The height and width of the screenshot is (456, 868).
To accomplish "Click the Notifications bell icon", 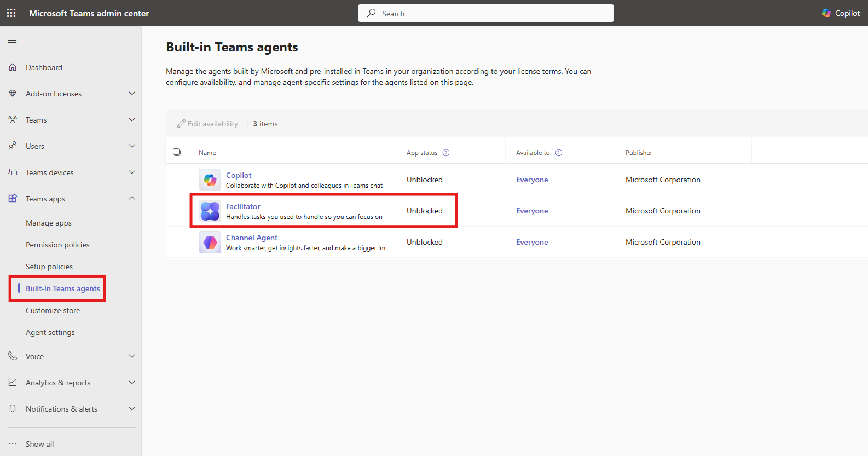I will [13, 409].
